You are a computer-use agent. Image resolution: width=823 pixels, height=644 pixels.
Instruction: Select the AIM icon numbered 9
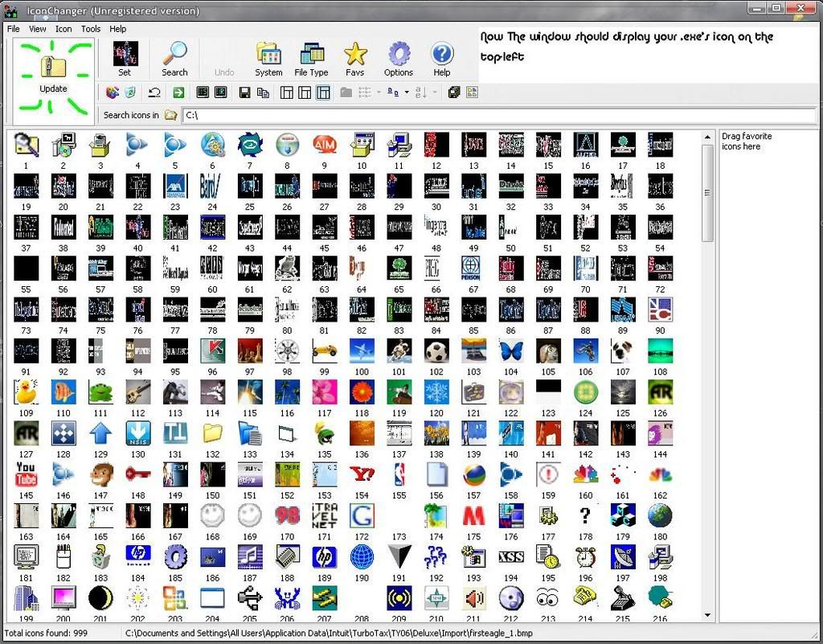point(325,145)
